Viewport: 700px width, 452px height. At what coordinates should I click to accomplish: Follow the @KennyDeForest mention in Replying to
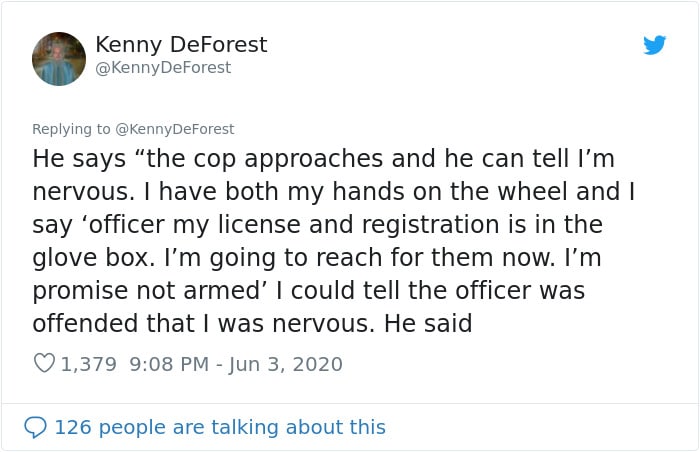tap(175, 129)
